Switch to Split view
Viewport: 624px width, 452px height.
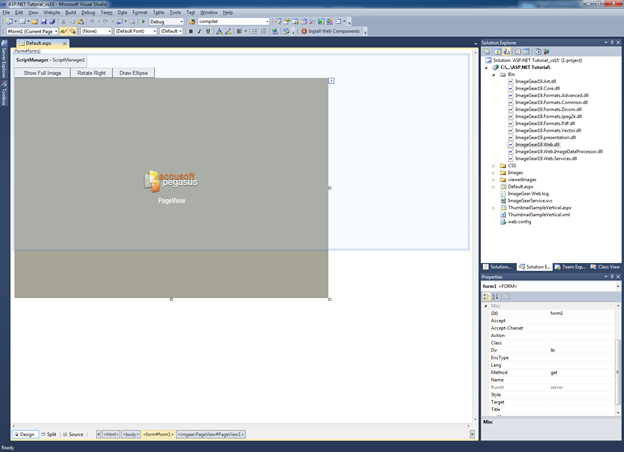[x=49, y=434]
